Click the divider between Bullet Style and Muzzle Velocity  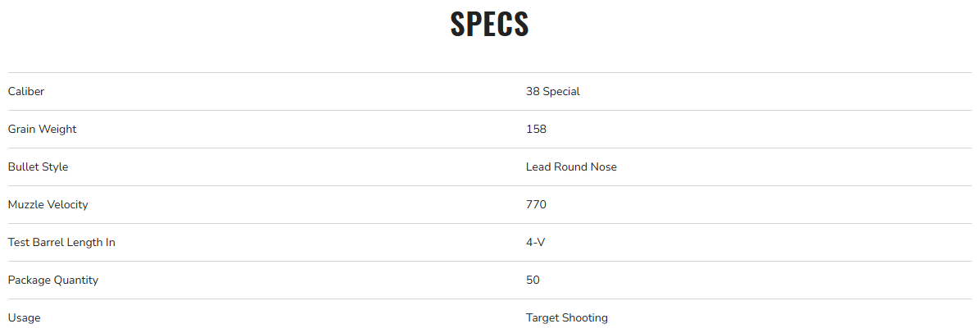[x=489, y=186]
